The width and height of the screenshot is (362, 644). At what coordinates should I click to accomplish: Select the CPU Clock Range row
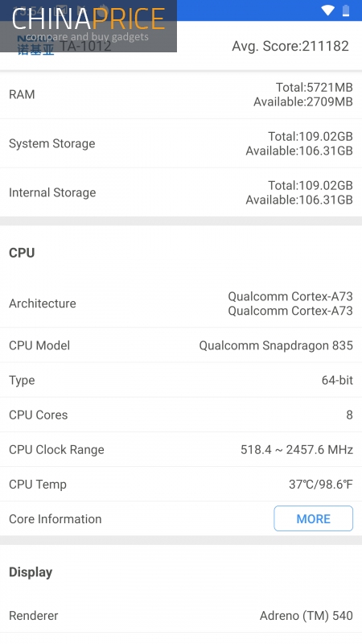[181, 450]
